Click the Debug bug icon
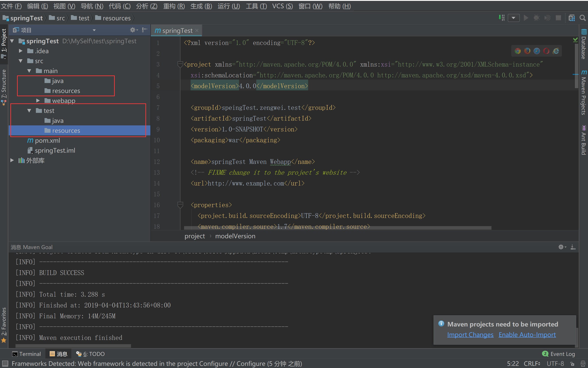588x368 pixels. (x=536, y=18)
